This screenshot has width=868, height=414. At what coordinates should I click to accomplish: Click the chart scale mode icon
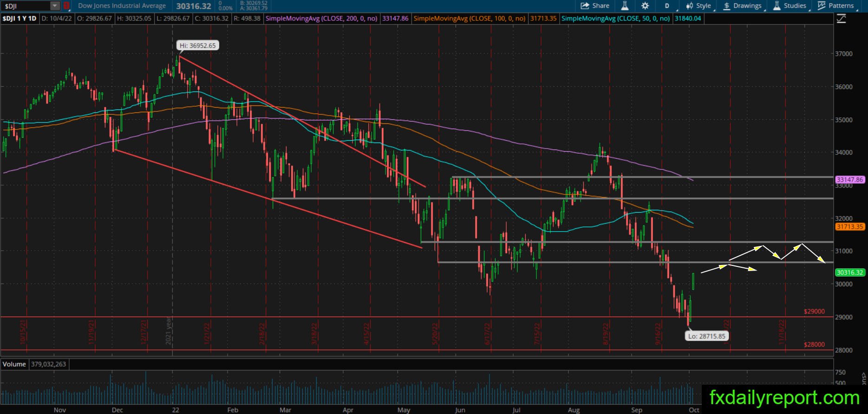841,19
